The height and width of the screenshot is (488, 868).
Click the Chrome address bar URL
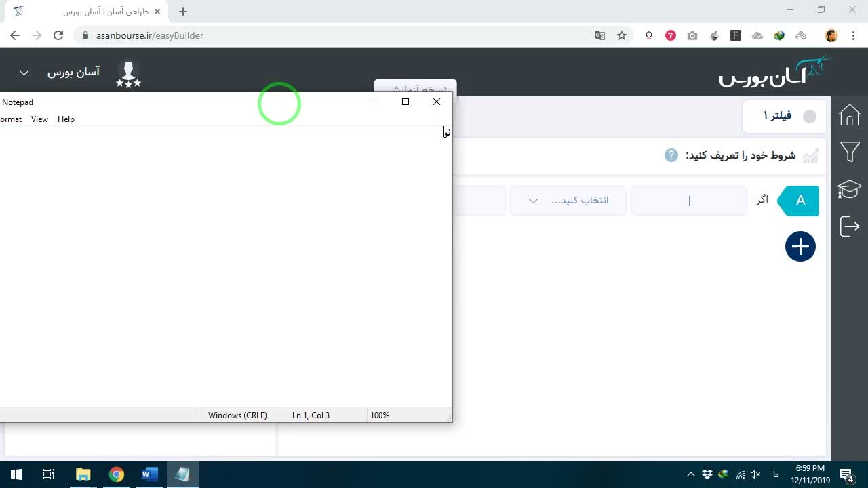[150, 35]
